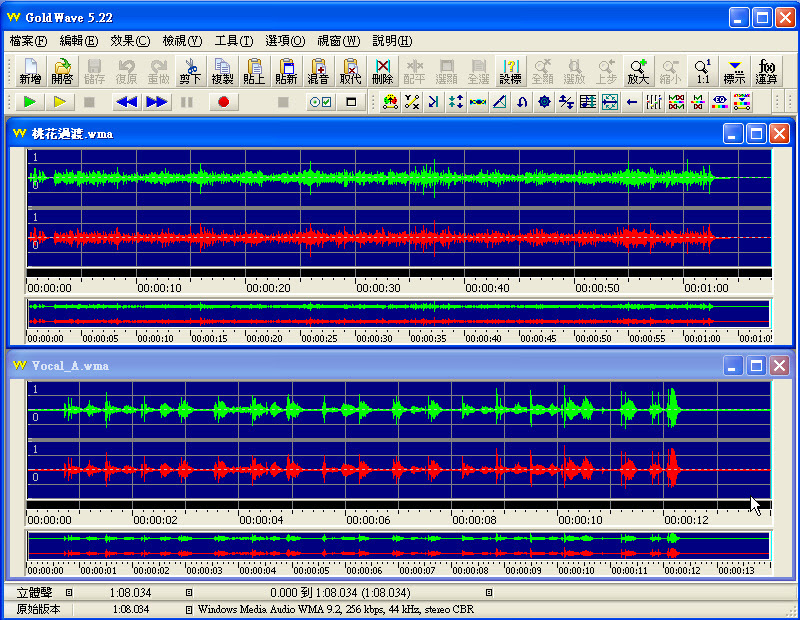Click green left channel waveform in Vocal_A.wma
Image resolution: width=800 pixels, height=620 pixels.
click(x=399, y=410)
